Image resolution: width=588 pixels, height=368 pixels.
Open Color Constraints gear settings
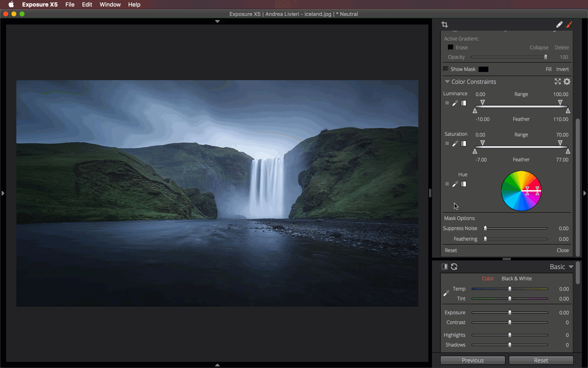click(567, 82)
